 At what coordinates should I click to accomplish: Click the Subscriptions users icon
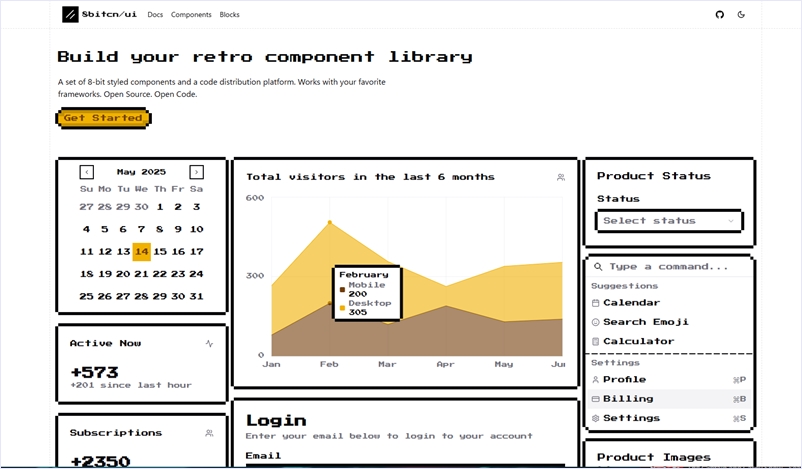click(209, 433)
